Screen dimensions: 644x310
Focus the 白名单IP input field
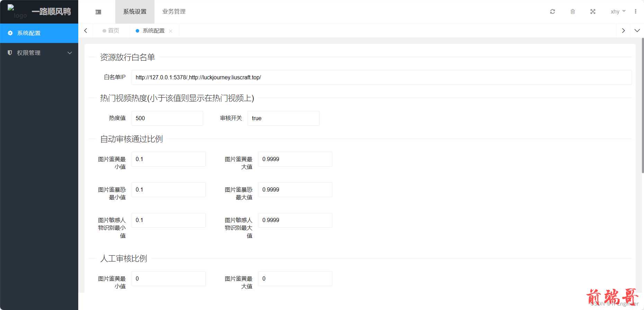[x=382, y=77]
